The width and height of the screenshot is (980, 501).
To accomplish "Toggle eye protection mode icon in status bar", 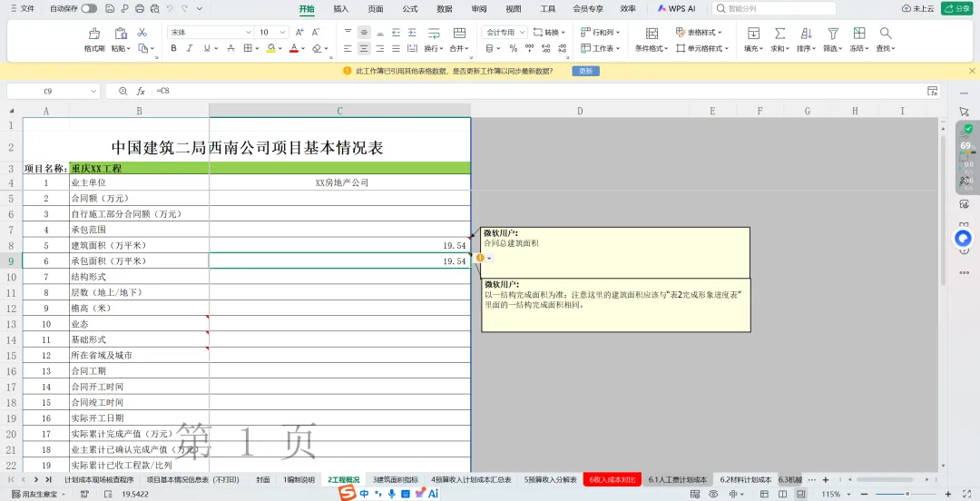I will [712, 494].
